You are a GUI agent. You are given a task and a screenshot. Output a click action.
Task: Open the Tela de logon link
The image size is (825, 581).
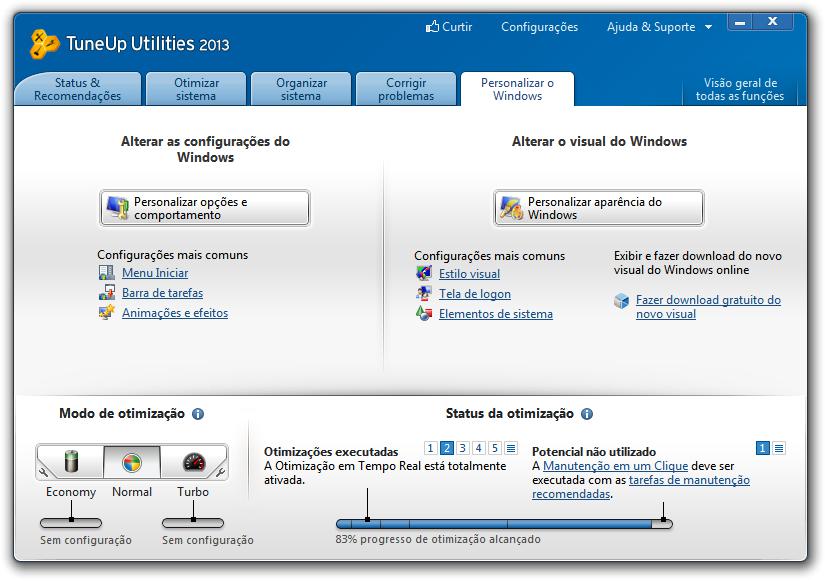pos(475,294)
